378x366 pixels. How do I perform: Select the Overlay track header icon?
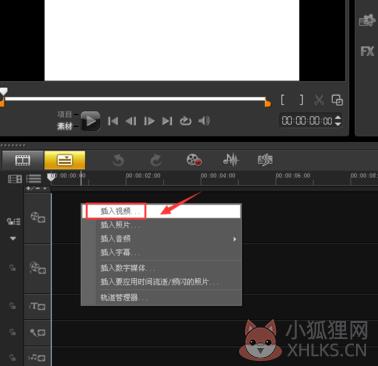pos(38,268)
